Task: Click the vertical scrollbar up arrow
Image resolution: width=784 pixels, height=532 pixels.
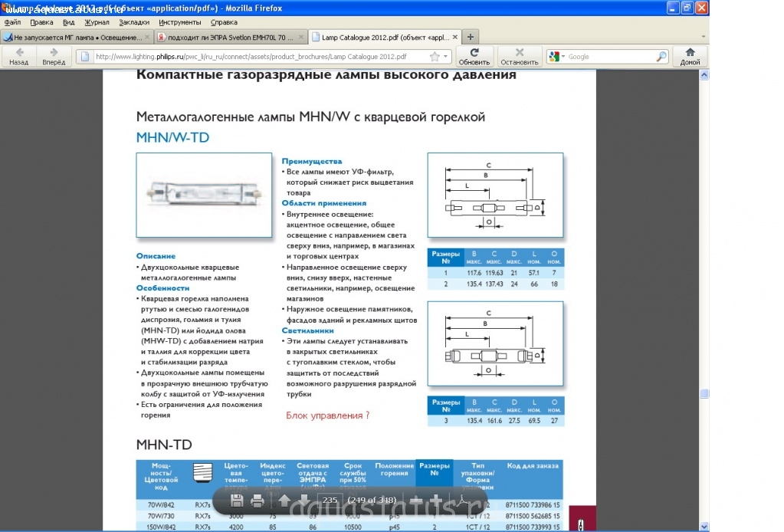Action: tap(704, 75)
